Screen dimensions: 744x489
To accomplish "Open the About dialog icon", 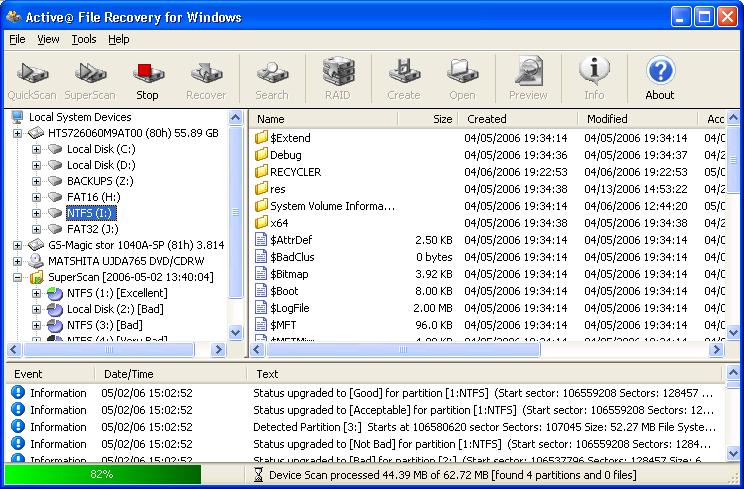I will pyautogui.click(x=659, y=78).
